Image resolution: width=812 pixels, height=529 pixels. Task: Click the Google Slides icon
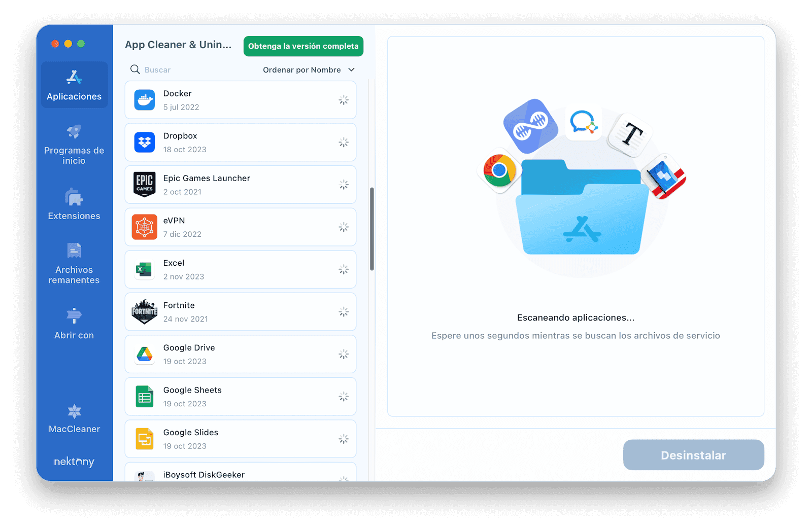click(x=145, y=439)
